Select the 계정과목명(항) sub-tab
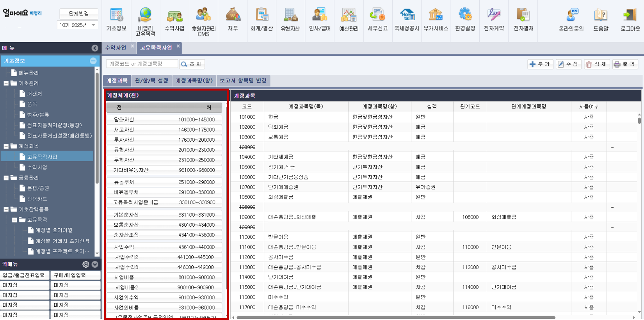 click(194, 80)
